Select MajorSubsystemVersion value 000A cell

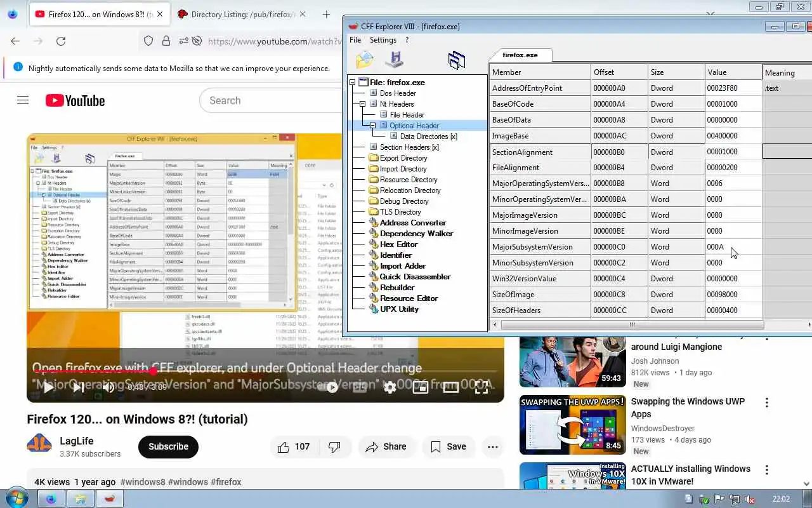pyautogui.click(x=733, y=247)
